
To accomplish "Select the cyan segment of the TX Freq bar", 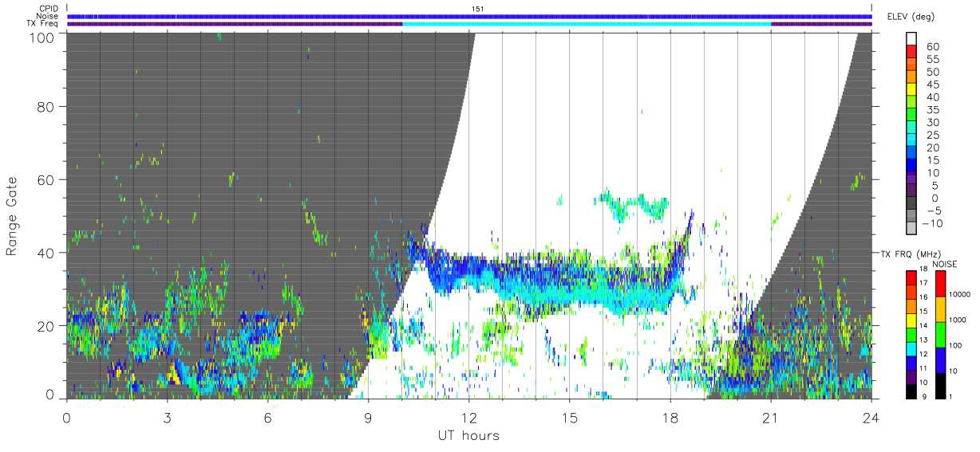I will pyautogui.click(x=587, y=24).
